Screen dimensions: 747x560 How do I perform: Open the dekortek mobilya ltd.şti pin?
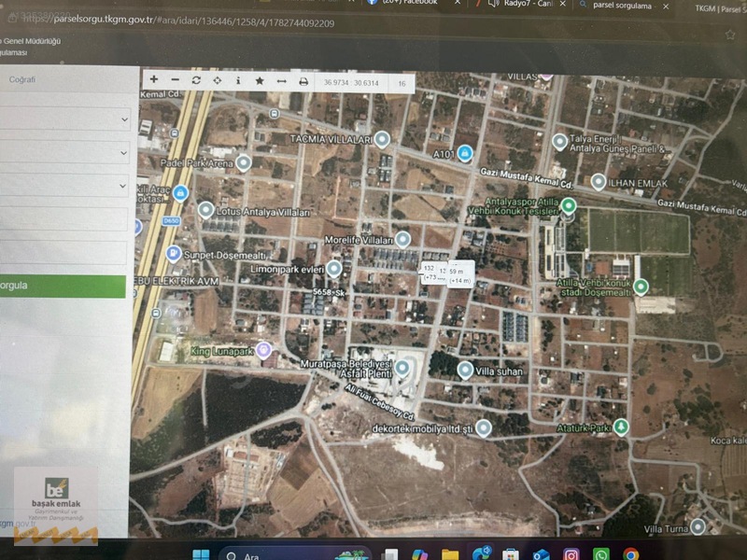click(484, 428)
